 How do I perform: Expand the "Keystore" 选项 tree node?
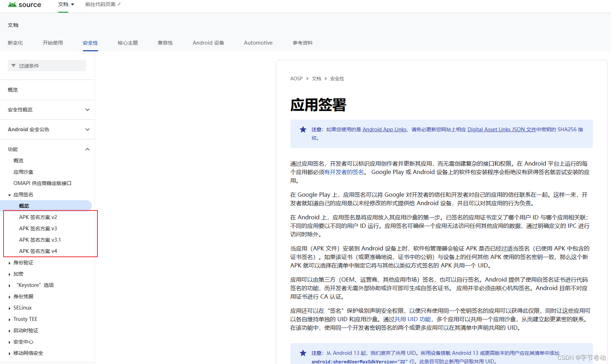pyautogui.click(x=10, y=285)
